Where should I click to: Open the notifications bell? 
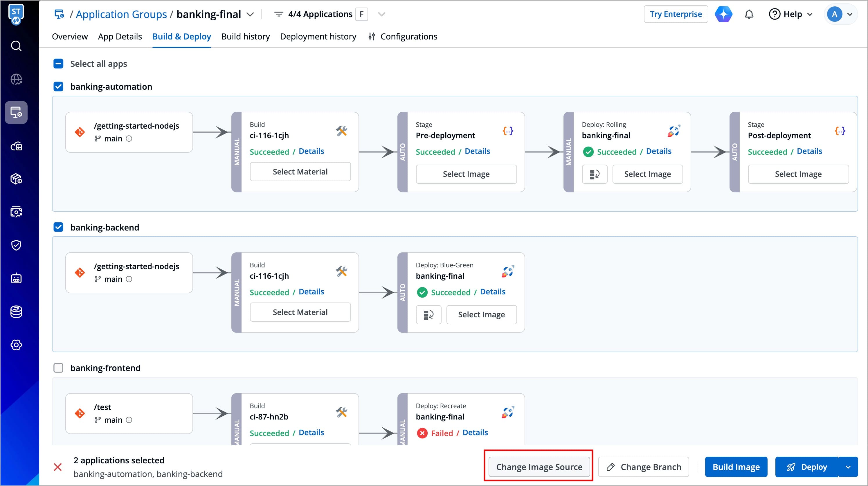pos(749,14)
